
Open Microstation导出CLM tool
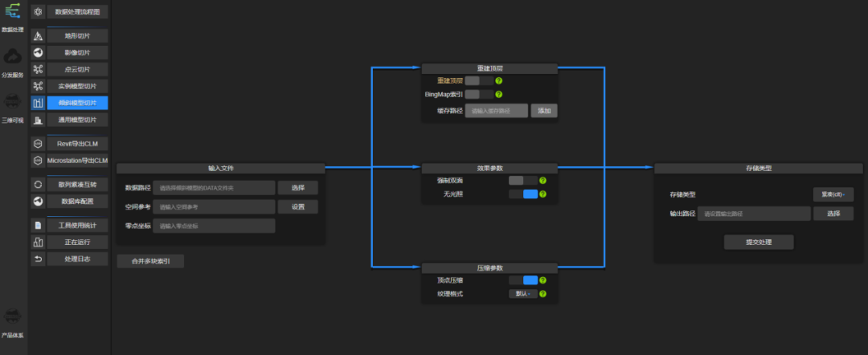click(77, 161)
